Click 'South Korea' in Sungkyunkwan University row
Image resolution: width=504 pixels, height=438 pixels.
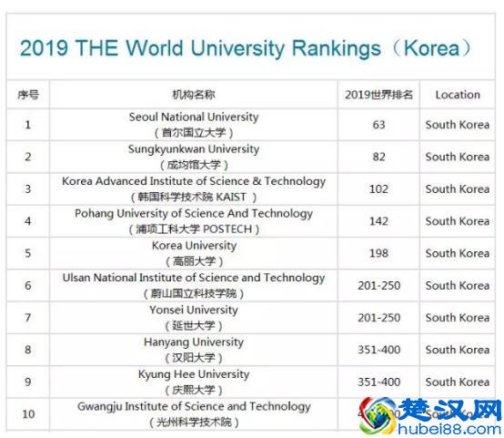click(458, 157)
